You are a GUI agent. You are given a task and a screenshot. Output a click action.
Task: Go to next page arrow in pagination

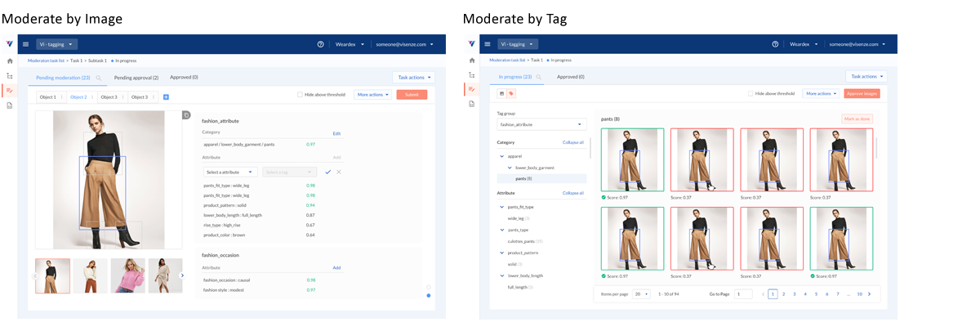pyautogui.click(x=869, y=293)
